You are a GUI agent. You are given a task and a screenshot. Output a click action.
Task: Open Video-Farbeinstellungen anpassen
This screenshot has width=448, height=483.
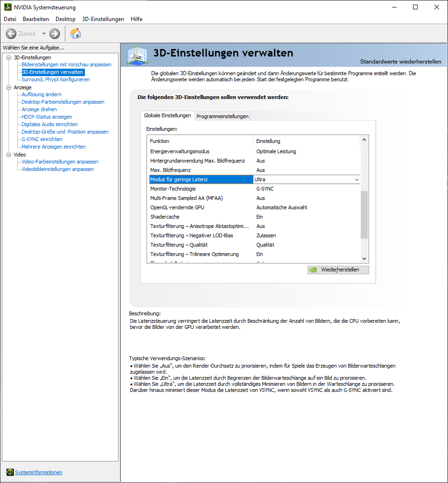point(60,162)
